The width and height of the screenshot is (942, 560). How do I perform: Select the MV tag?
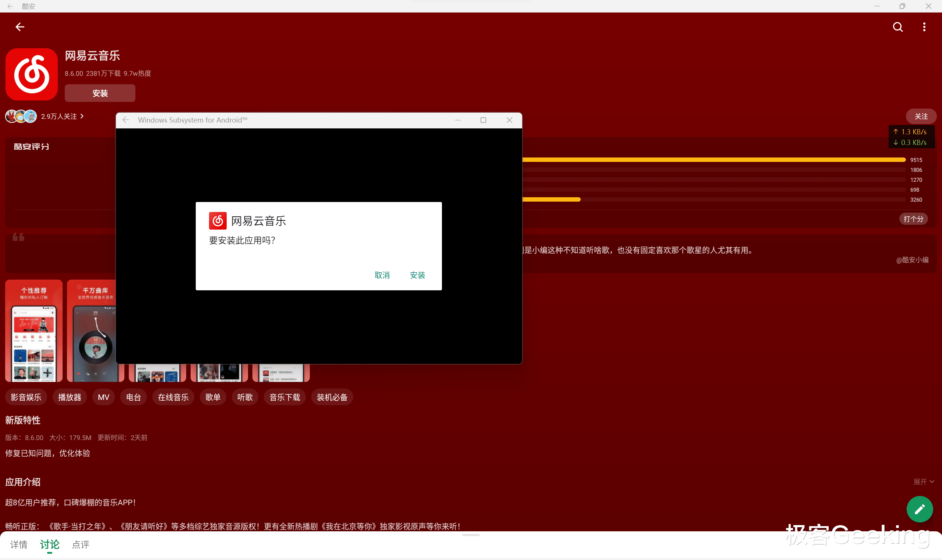tap(103, 397)
